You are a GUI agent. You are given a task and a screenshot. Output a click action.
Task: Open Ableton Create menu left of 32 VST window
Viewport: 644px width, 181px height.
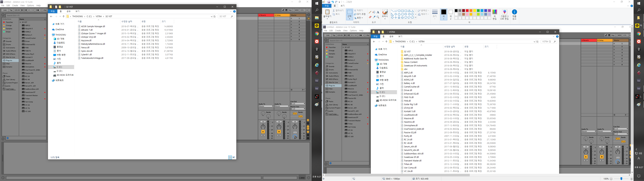[15, 5]
